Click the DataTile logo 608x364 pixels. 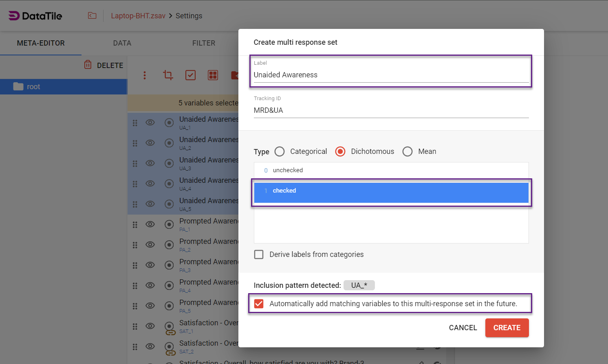point(35,16)
